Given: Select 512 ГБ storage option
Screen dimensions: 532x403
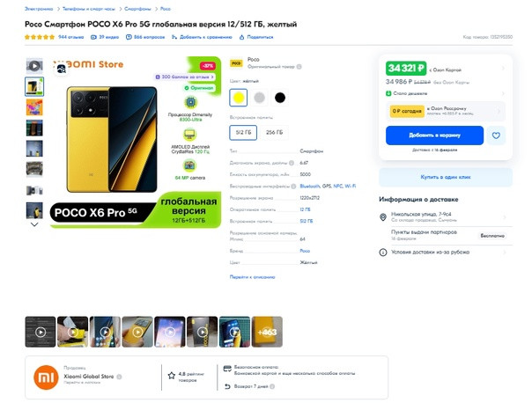Looking at the screenshot, I should click(x=243, y=133).
